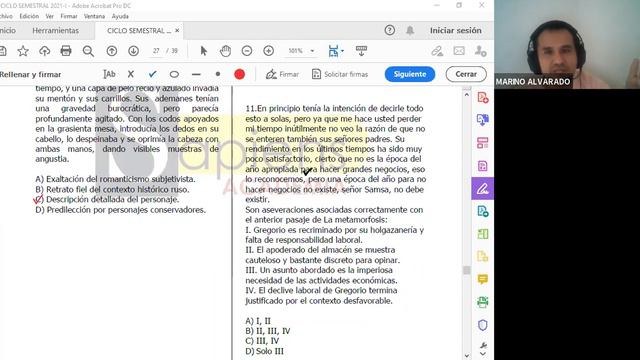Click the Siguiente button
640x360 pixels.
[410, 74]
